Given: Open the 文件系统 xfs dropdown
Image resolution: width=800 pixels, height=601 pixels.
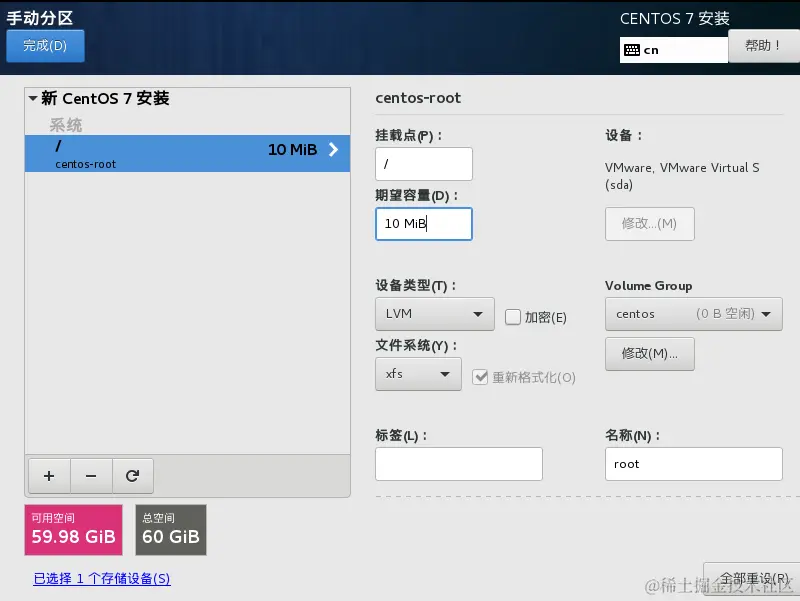Looking at the screenshot, I should pos(417,375).
